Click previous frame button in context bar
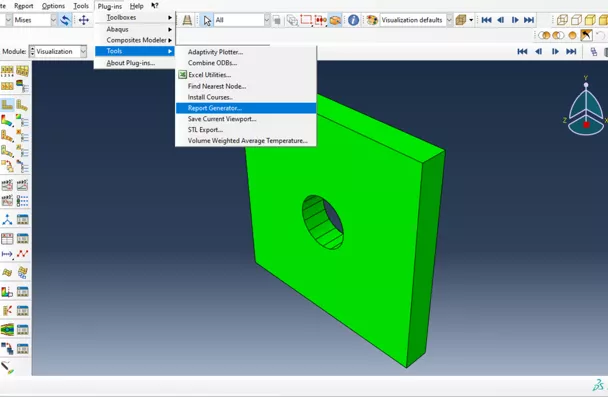Screen dimensions: 608x397 tap(538, 51)
